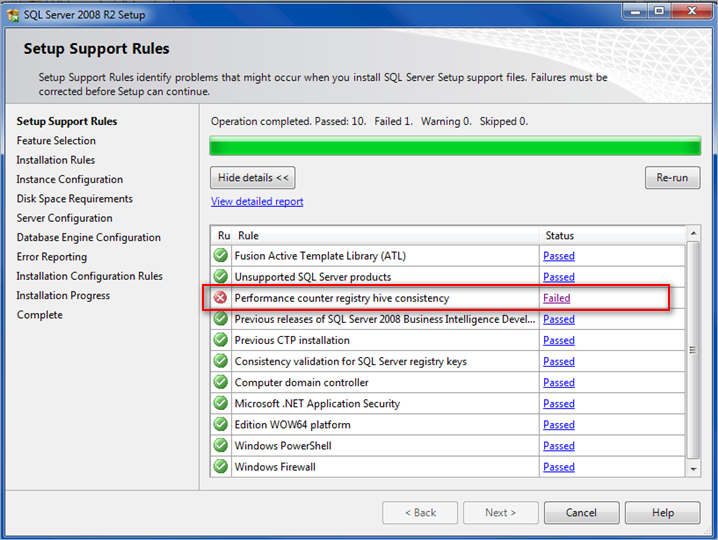Click the rule list scroll up arrow

[693, 234]
